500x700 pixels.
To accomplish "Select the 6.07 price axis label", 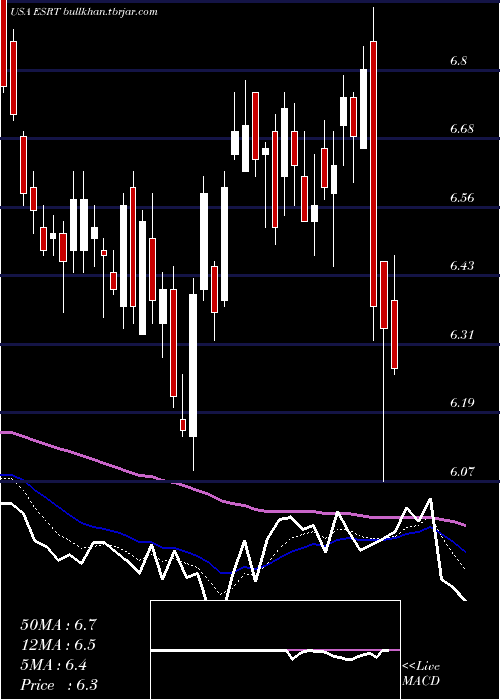I will coord(461,471).
